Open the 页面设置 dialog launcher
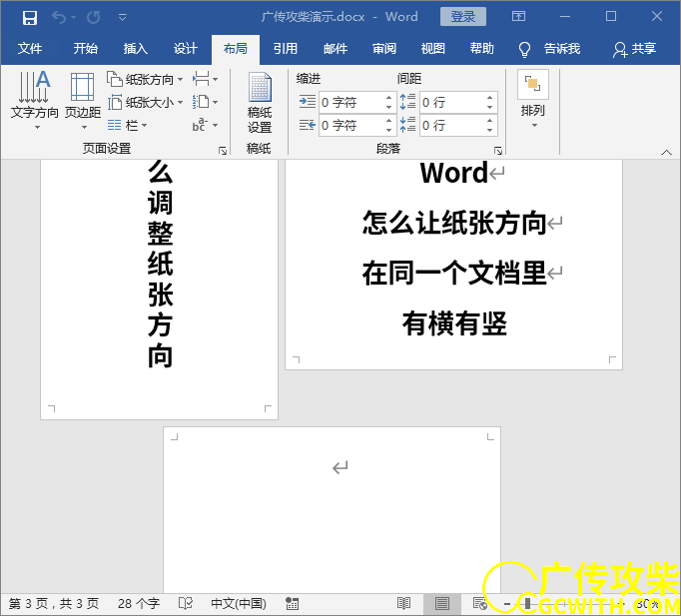 (223, 151)
